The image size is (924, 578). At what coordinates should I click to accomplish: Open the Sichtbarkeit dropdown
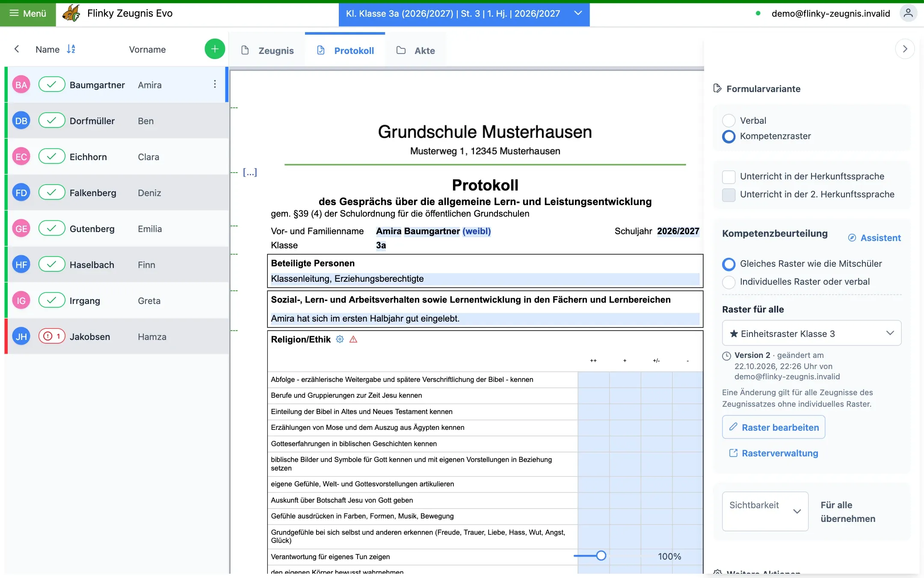[765, 511]
